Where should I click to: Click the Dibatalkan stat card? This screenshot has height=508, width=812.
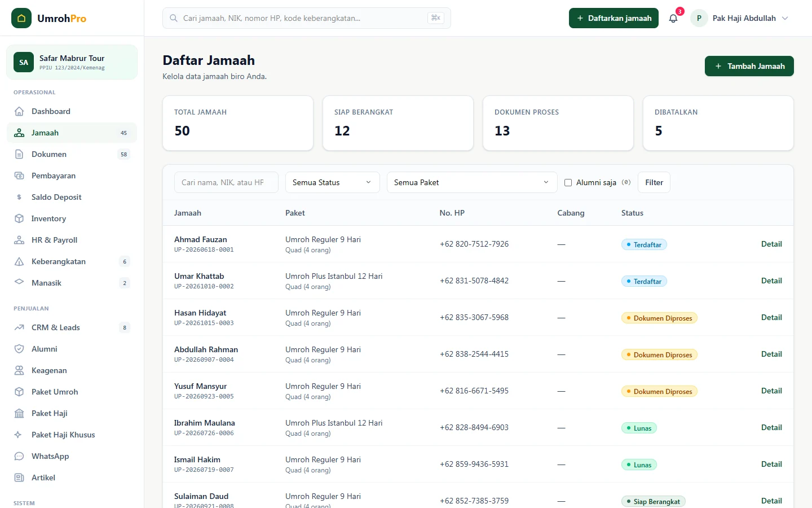pos(718,123)
